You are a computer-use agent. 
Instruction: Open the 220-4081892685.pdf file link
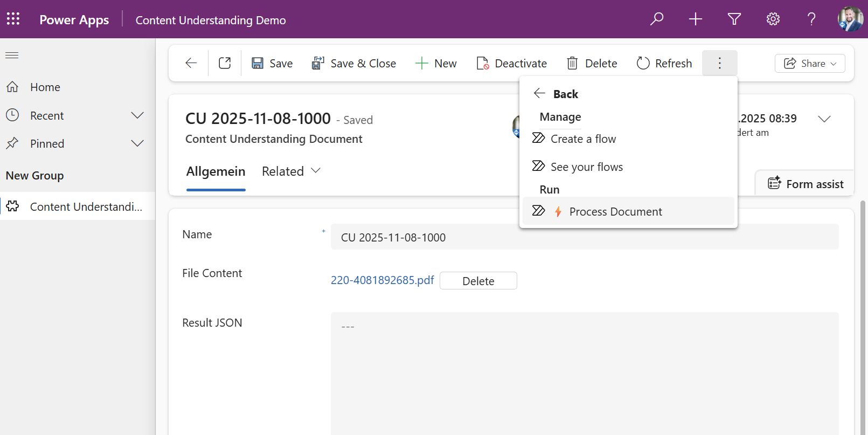382,280
